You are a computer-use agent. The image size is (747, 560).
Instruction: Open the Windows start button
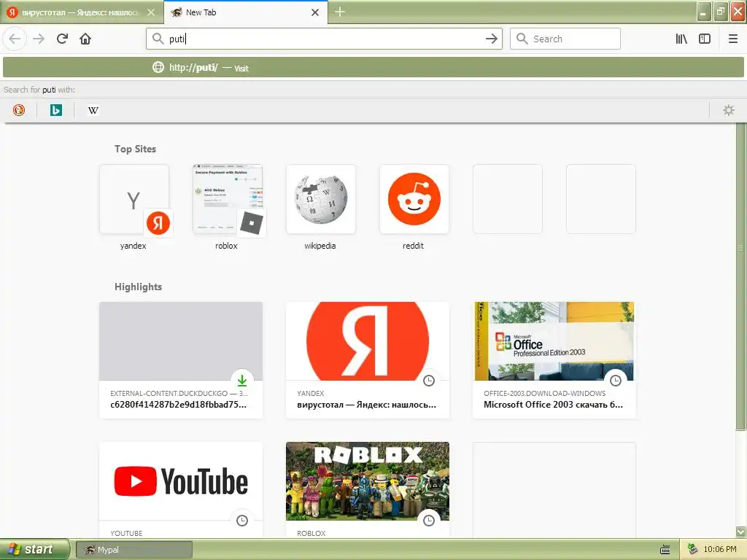pyautogui.click(x=34, y=550)
